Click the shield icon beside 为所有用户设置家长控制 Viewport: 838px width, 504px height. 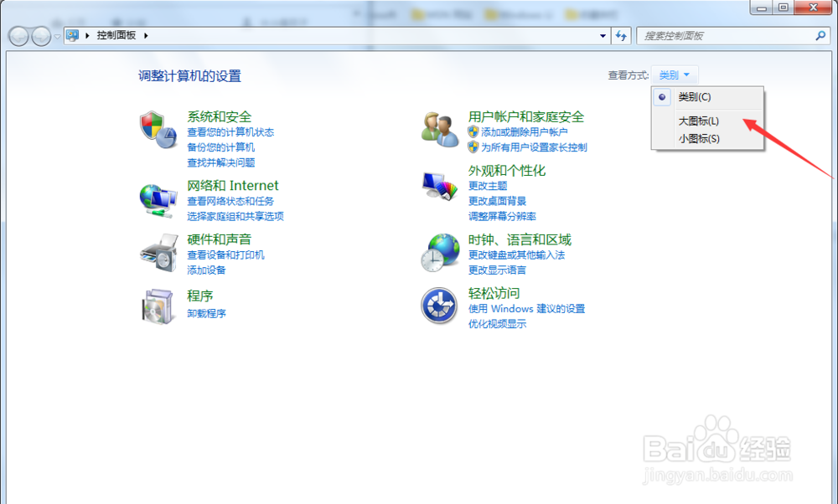click(x=473, y=147)
